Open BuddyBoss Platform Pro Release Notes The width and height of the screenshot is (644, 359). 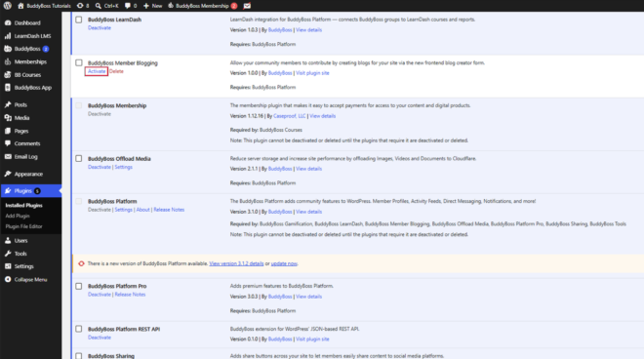pyautogui.click(x=130, y=295)
